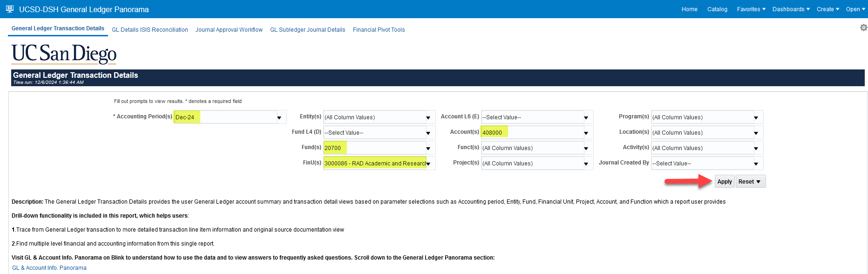Click the 'Fill out prompts to view results' note
This screenshot has width=868, height=274.
point(178,101)
